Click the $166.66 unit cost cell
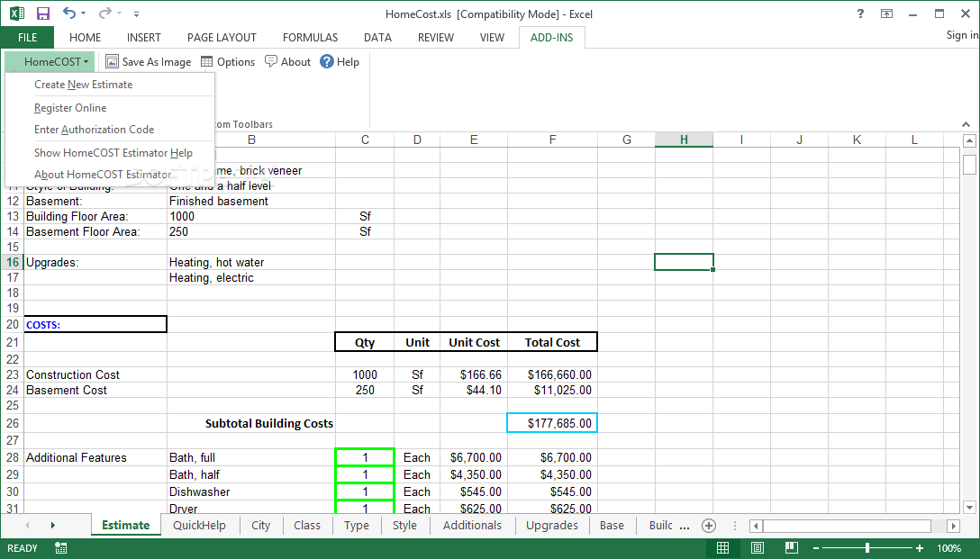The image size is (980, 559). [x=474, y=374]
